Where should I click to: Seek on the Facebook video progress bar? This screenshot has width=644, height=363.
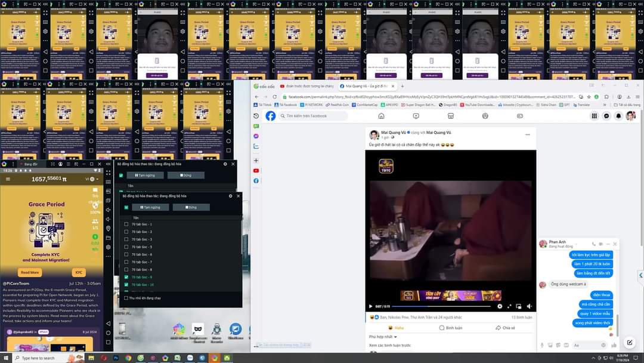pyautogui.click(x=441, y=306)
